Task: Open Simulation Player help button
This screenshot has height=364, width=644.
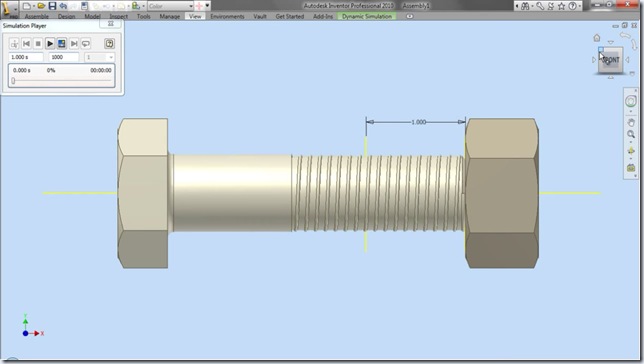Action: [x=109, y=43]
